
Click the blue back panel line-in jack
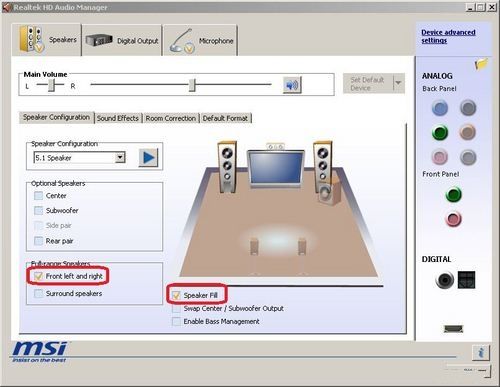point(440,108)
